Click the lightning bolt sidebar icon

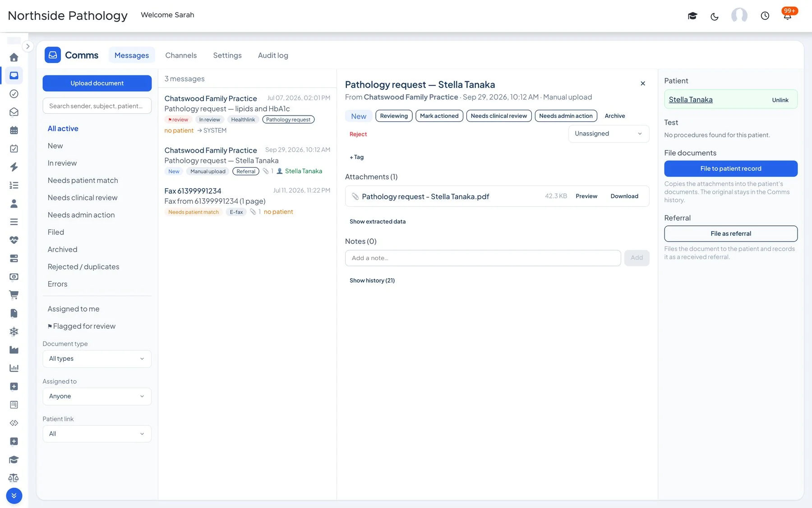click(x=14, y=167)
